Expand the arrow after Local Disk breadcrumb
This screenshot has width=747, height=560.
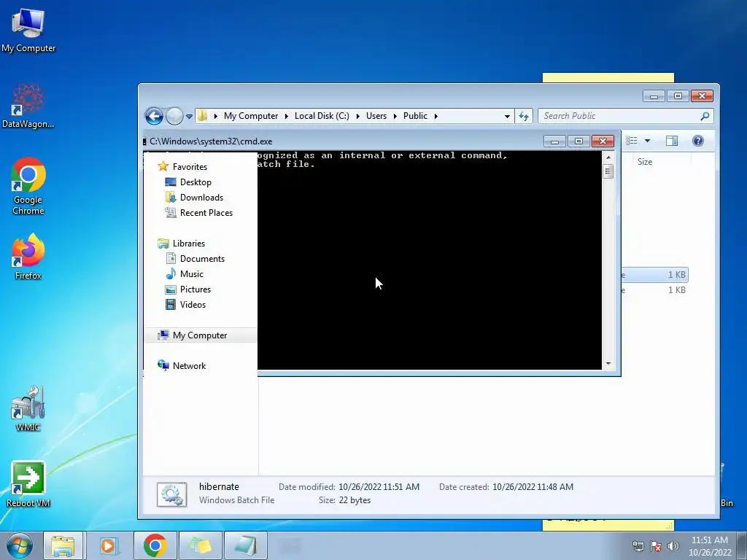[357, 116]
